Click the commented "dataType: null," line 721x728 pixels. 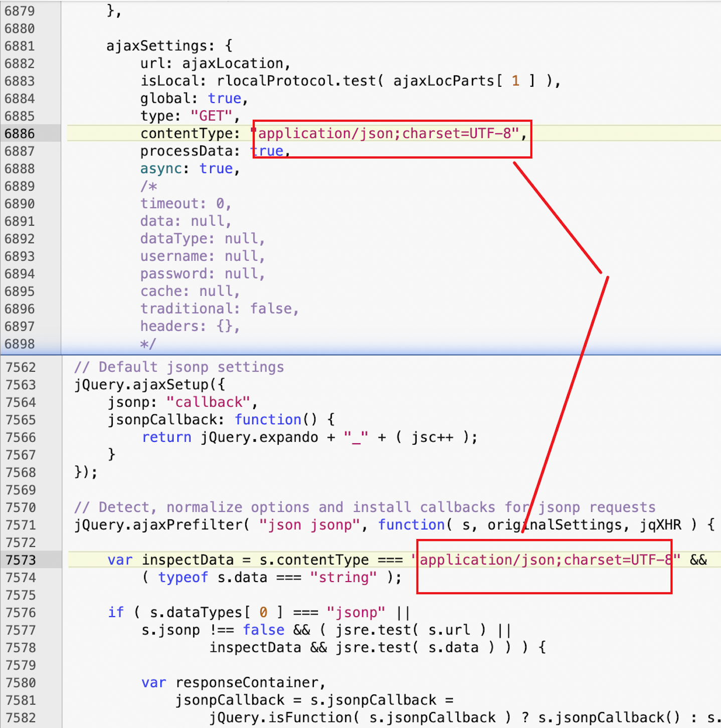click(x=203, y=239)
